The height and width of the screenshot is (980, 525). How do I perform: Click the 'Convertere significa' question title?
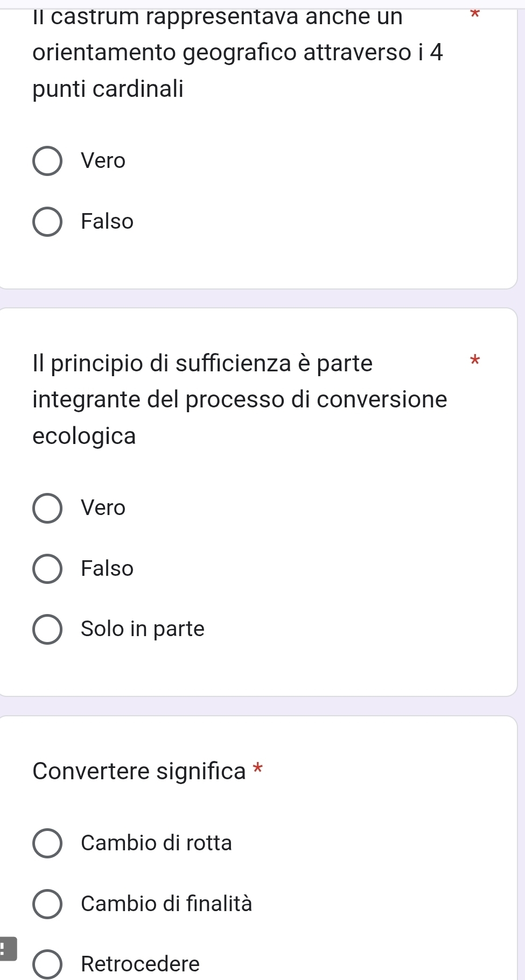139,771
